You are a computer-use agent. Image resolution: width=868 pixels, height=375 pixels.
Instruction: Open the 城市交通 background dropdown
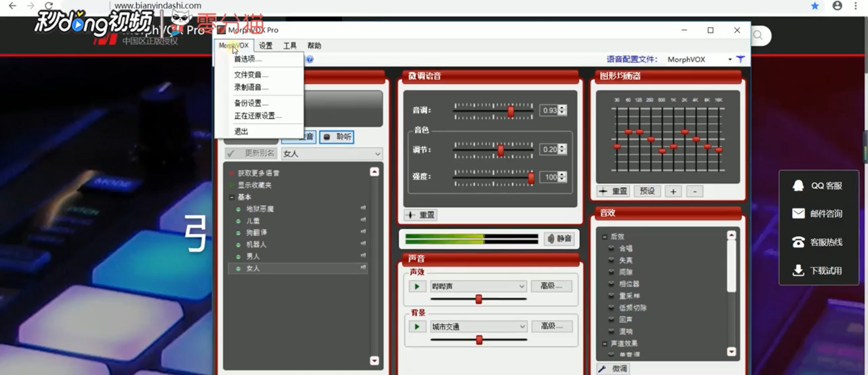[x=478, y=327]
